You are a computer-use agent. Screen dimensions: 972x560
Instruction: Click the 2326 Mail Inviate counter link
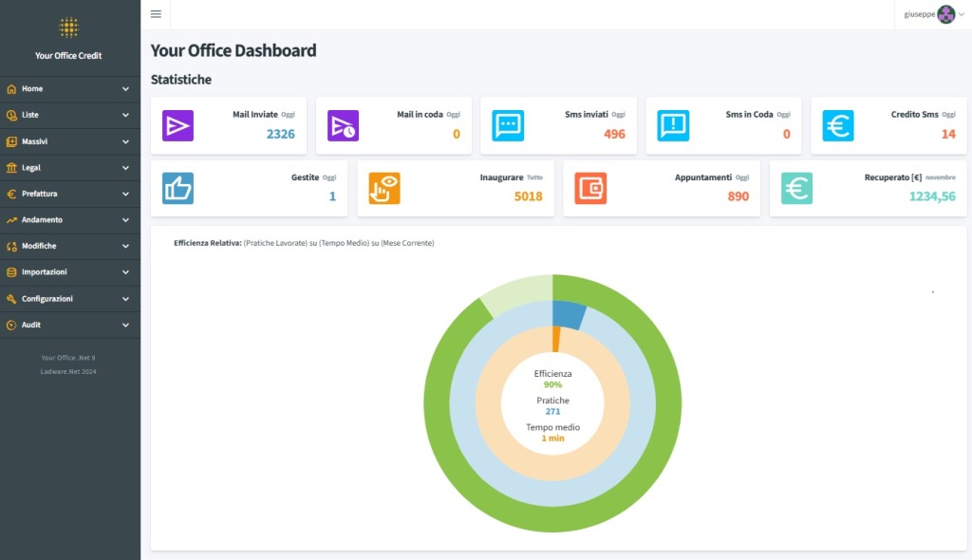coord(280,134)
